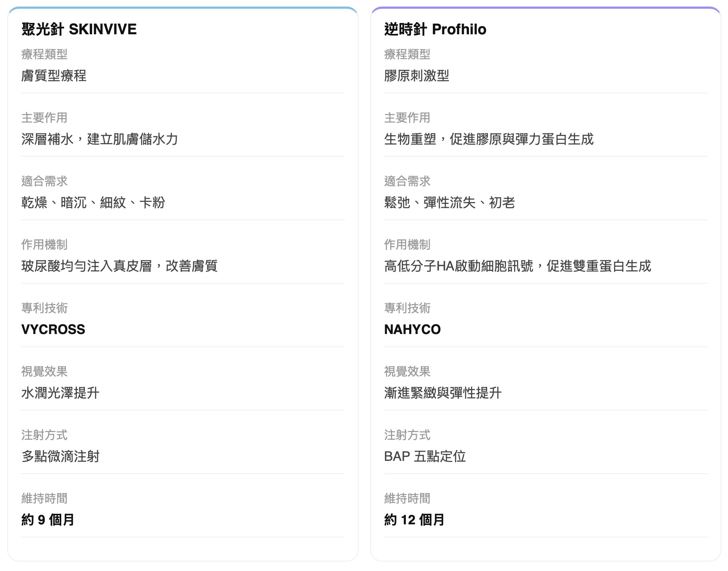Click the text 鬆弛、彈性流失、初老

pyautogui.click(x=450, y=203)
